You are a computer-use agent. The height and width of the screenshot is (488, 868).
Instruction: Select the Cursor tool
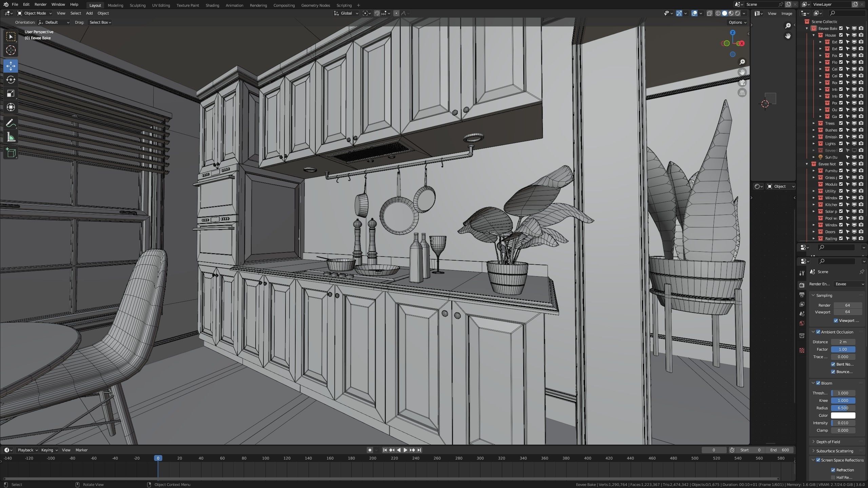(11, 50)
